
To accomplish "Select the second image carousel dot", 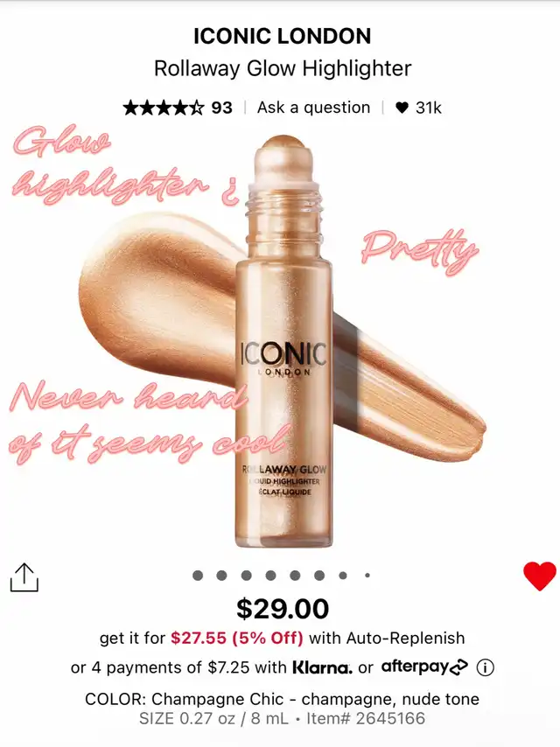I will pos(221,576).
